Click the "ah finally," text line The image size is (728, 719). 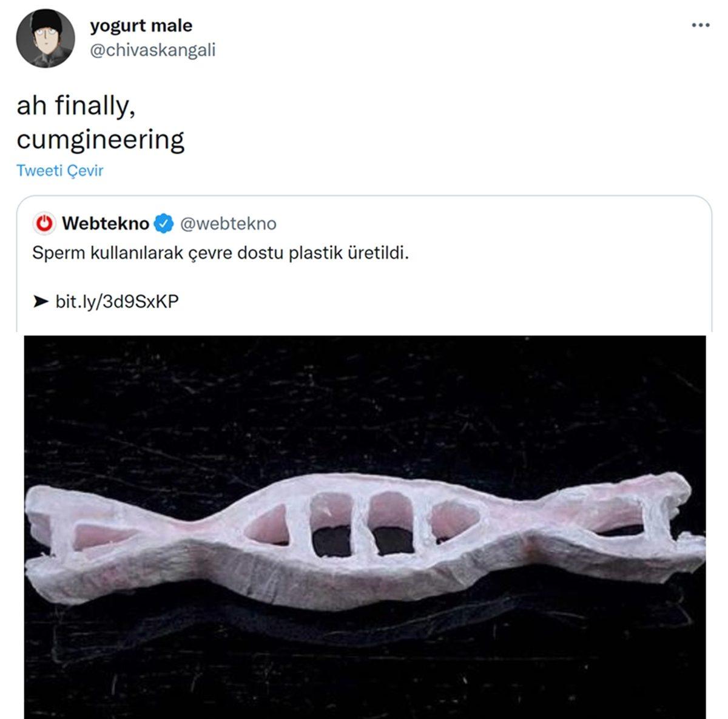tap(76, 107)
